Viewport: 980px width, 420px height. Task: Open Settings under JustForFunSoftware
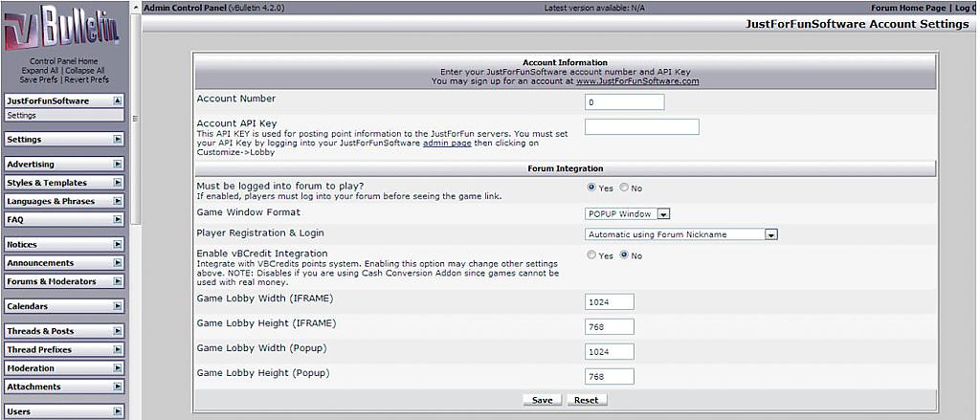(64, 116)
